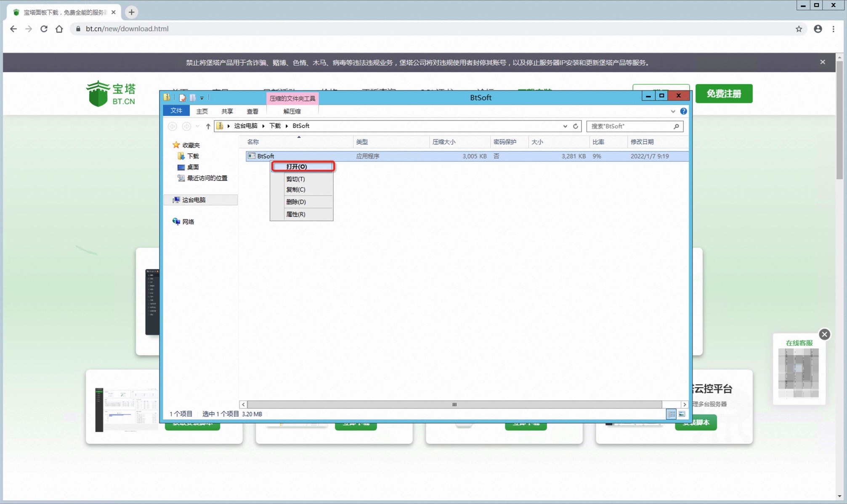This screenshot has height=504, width=847.
Task: Switch to the 主页 ribbon tab
Action: (202, 111)
